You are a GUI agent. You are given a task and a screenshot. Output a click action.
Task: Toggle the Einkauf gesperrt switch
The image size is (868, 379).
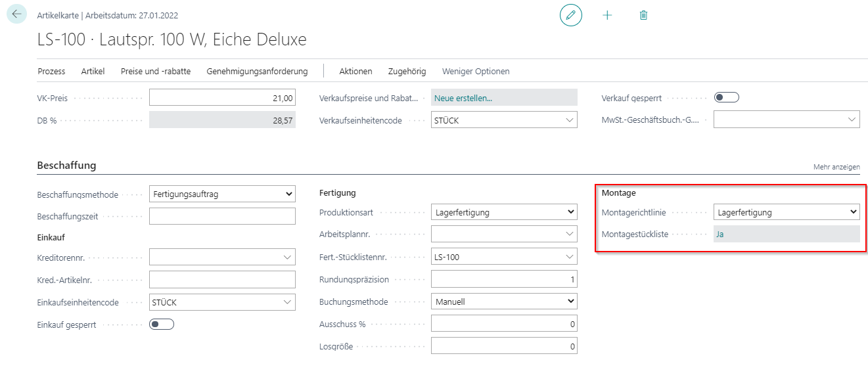coord(161,324)
